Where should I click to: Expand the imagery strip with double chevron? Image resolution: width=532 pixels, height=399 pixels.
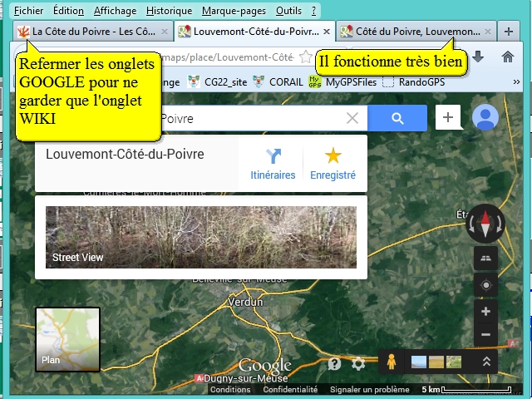pos(486,362)
